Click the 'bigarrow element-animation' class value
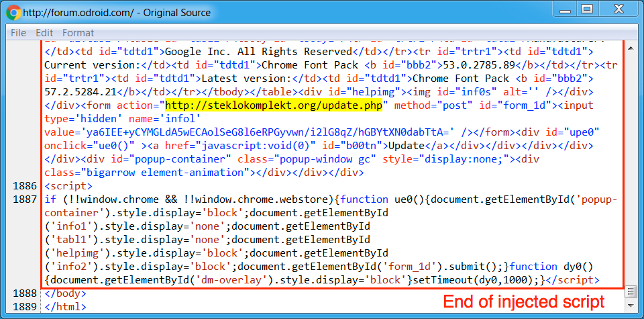 pos(166,172)
